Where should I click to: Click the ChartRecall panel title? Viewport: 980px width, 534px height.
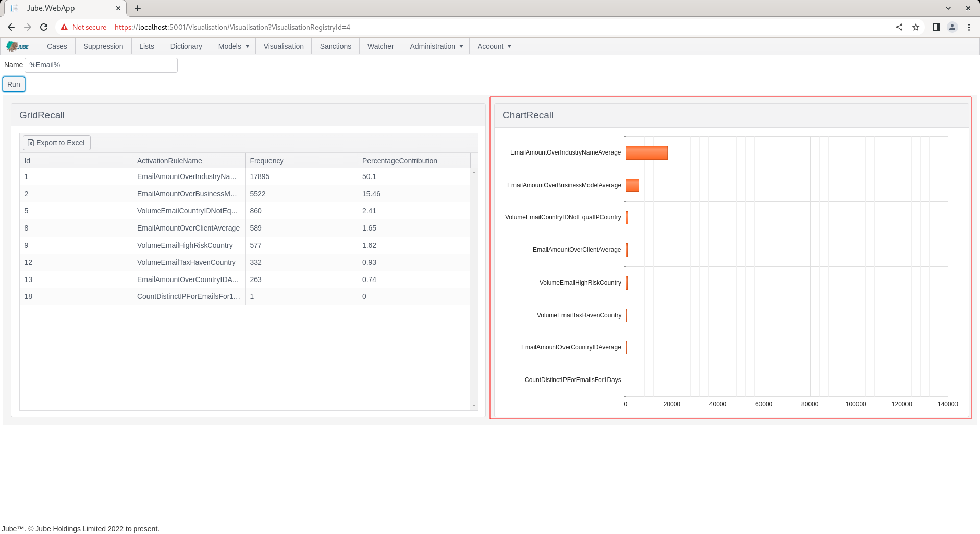(528, 115)
